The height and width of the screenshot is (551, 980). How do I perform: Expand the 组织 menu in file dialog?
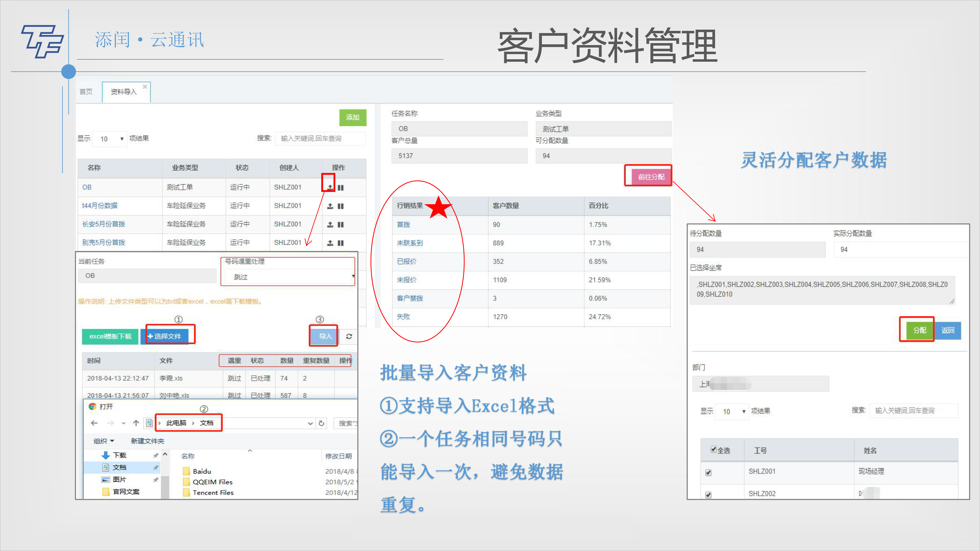103,441
